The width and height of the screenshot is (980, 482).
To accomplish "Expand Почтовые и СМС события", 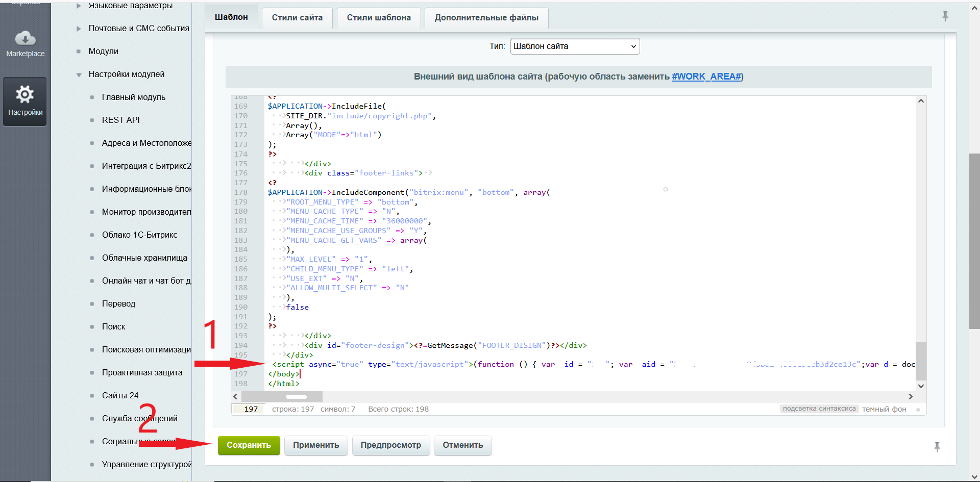I will 79,29.
